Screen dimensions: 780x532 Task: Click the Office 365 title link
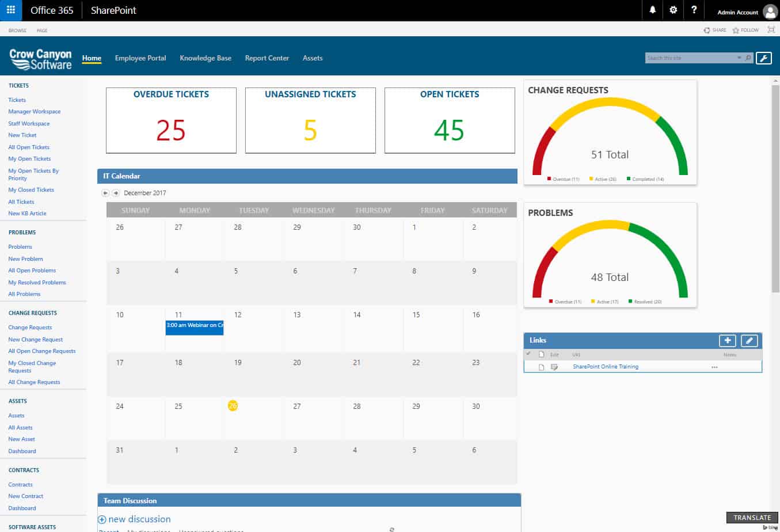52,10
